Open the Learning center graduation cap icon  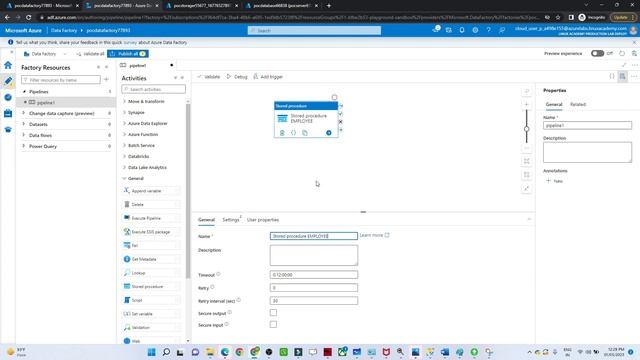click(x=8, y=129)
